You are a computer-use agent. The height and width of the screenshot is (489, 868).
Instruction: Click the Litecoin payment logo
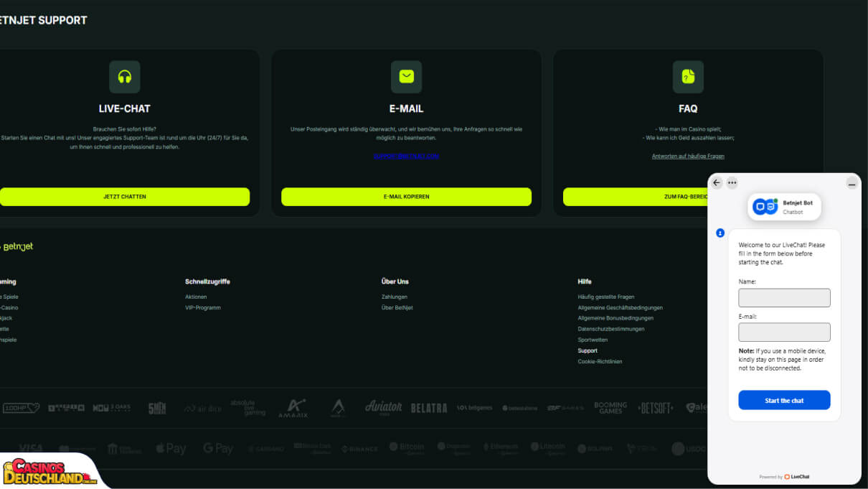547,449
